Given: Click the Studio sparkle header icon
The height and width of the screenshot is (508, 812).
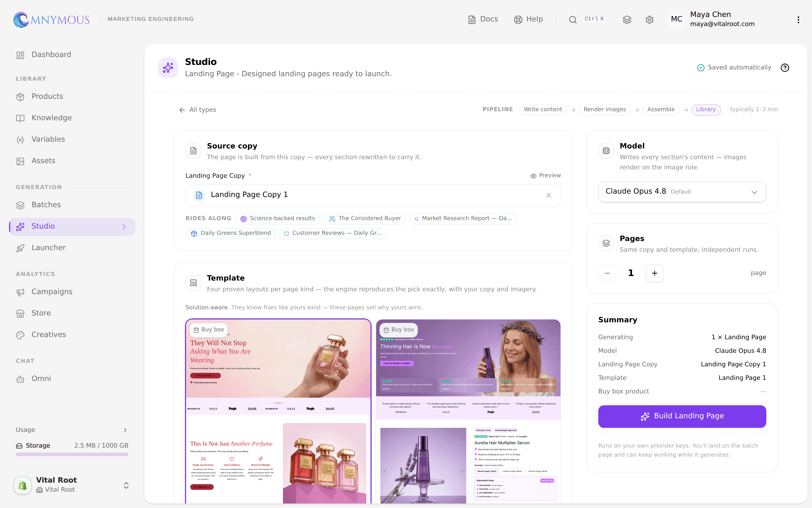Looking at the screenshot, I should click(168, 68).
